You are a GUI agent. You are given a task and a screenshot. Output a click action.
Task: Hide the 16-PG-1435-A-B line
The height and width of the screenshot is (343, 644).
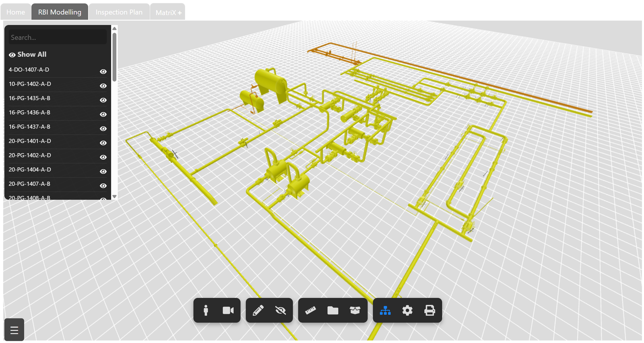coord(103,100)
